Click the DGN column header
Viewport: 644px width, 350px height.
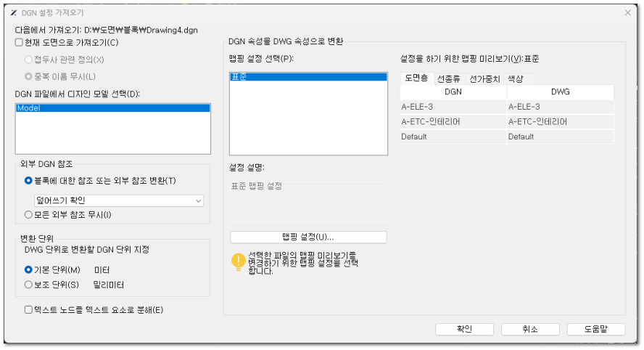[453, 91]
